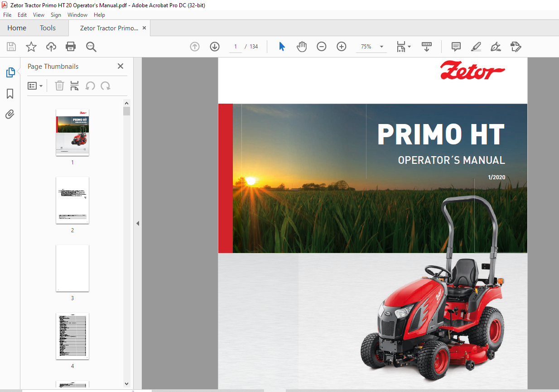The image size is (559, 392).
Task: Zoom out with minus button
Action: (x=322, y=47)
